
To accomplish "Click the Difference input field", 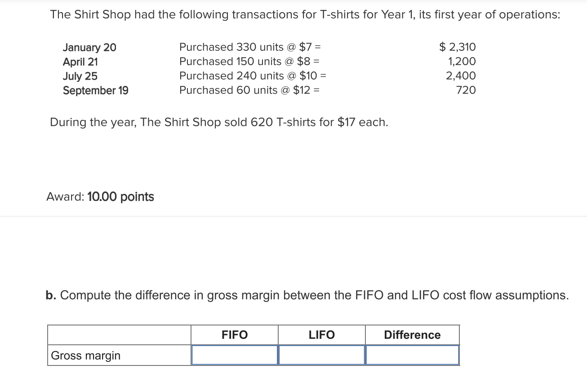I will click(x=412, y=355).
